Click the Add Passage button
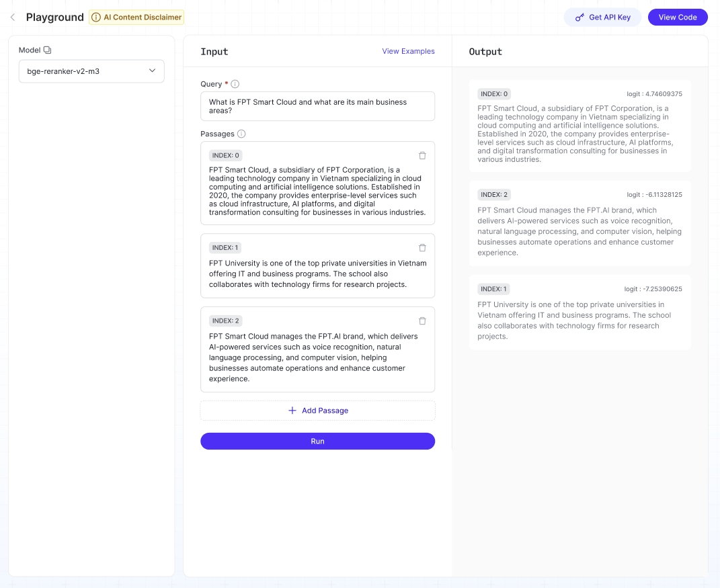This screenshot has height=588, width=720. point(318,411)
